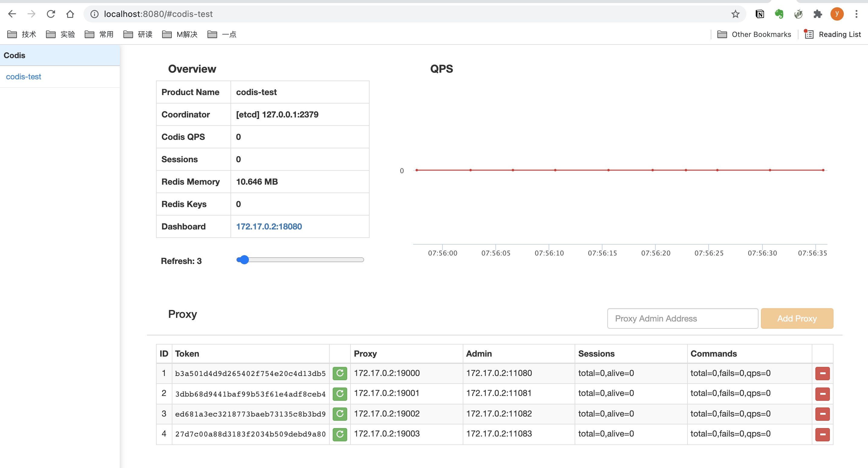Remove proxy 2 with red minus button

[x=822, y=394]
